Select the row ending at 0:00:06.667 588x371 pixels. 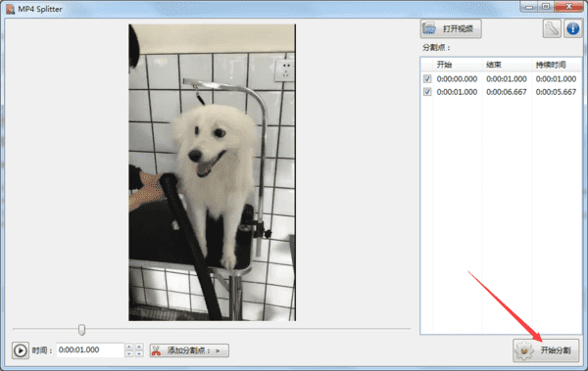click(x=501, y=92)
